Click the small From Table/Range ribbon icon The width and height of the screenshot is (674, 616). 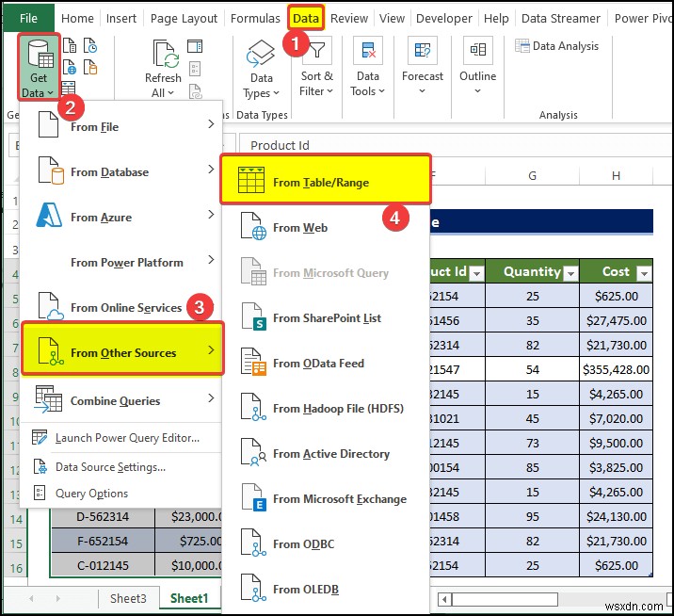pos(69,88)
